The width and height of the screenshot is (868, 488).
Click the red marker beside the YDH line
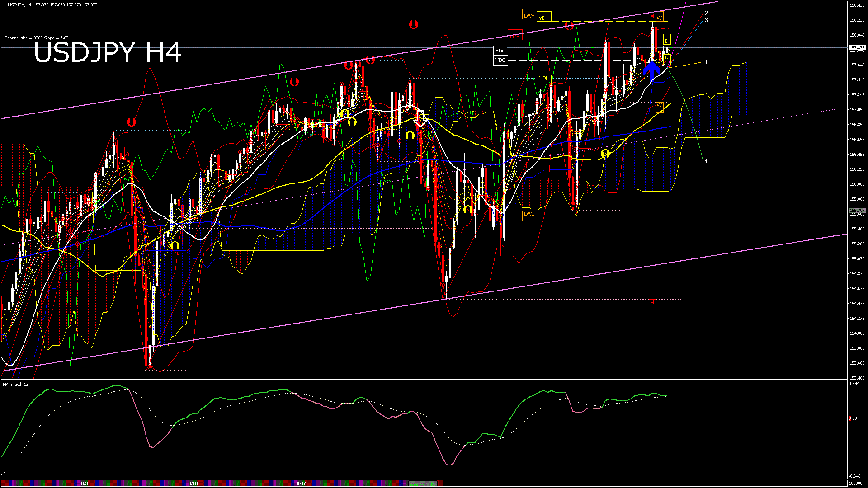point(569,26)
